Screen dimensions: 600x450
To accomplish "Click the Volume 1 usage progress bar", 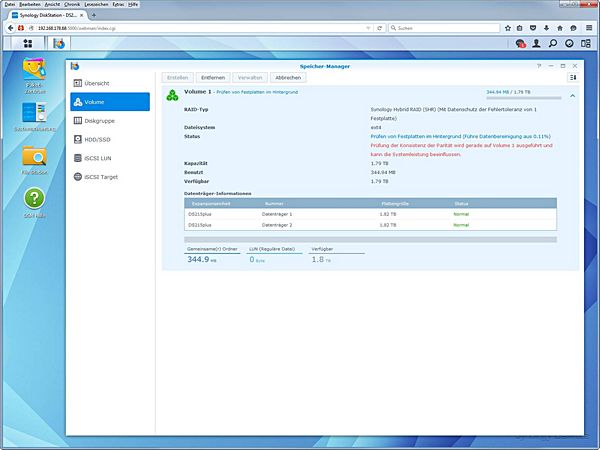I will tap(523, 98).
